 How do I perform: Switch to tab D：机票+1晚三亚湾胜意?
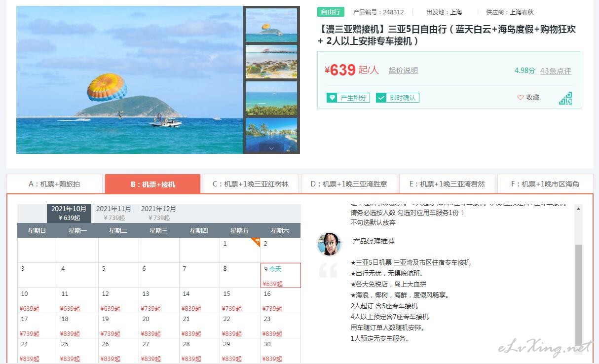click(349, 184)
